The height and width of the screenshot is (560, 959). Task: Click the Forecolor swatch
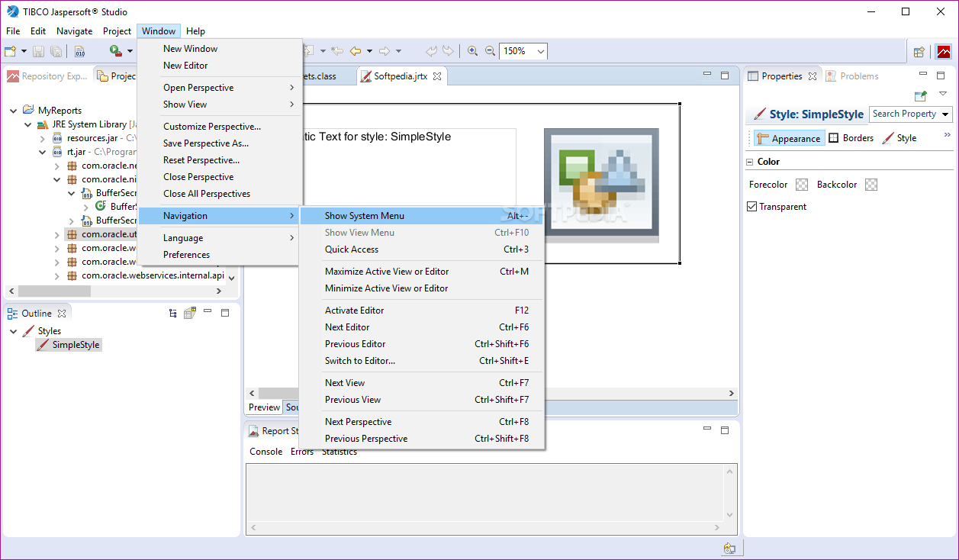click(x=801, y=185)
